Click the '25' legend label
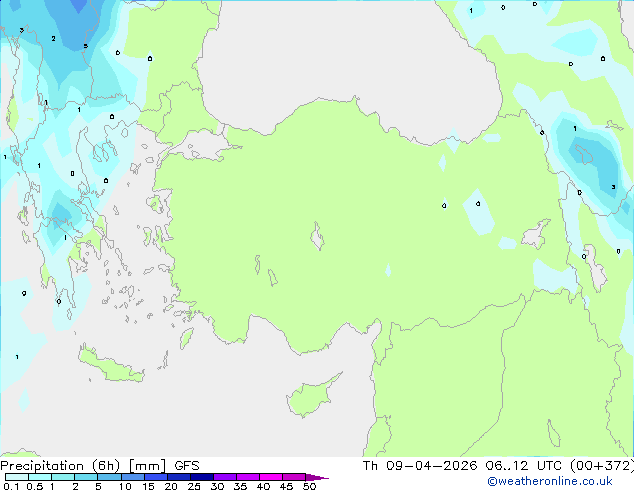The image size is (634, 490). pyautogui.click(x=194, y=486)
